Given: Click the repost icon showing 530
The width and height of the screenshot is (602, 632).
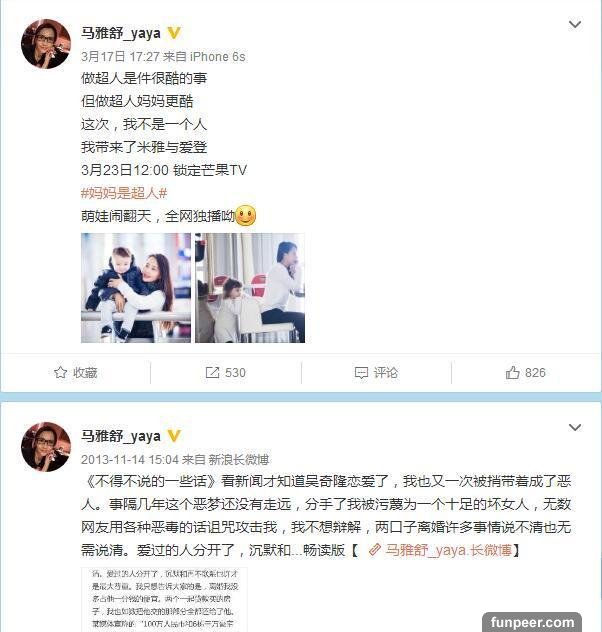Looking at the screenshot, I should 212,372.
